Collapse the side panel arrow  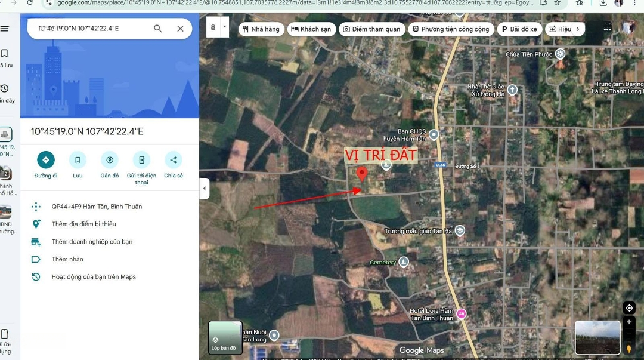tap(205, 188)
